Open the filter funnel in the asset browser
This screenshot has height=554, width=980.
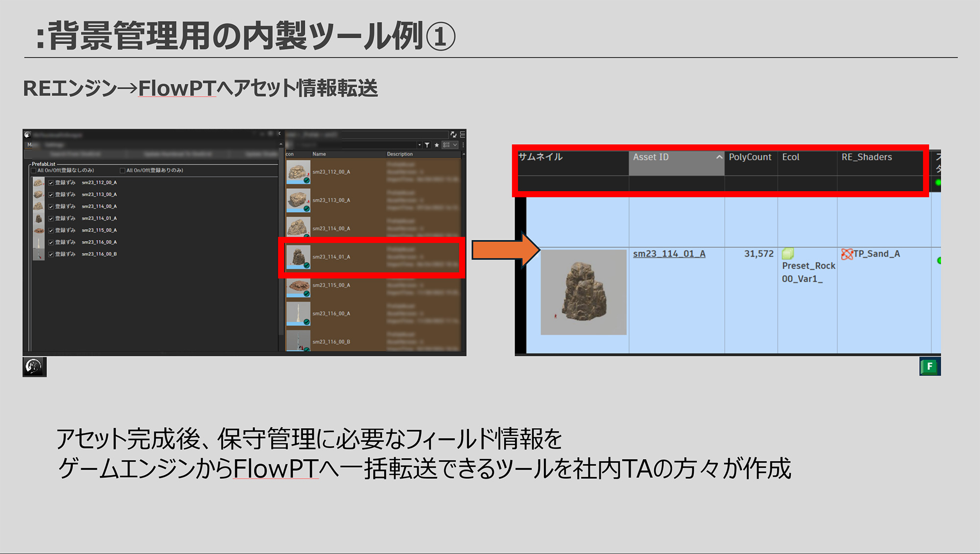pyautogui.click(x=427, y=145)
